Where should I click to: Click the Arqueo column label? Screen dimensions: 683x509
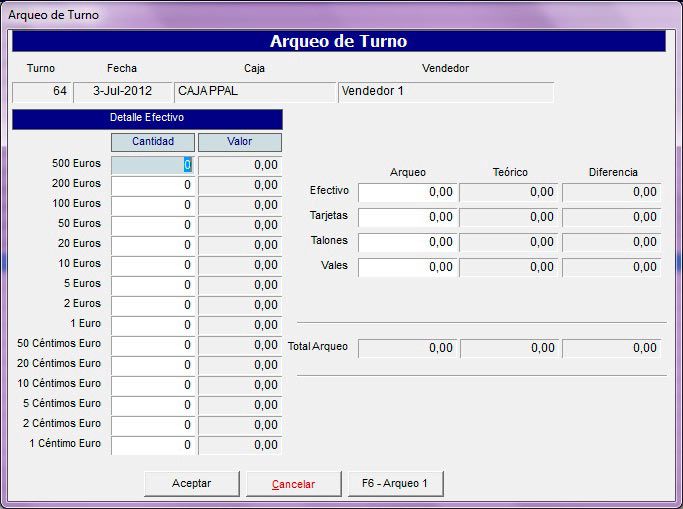click(408, 172)
